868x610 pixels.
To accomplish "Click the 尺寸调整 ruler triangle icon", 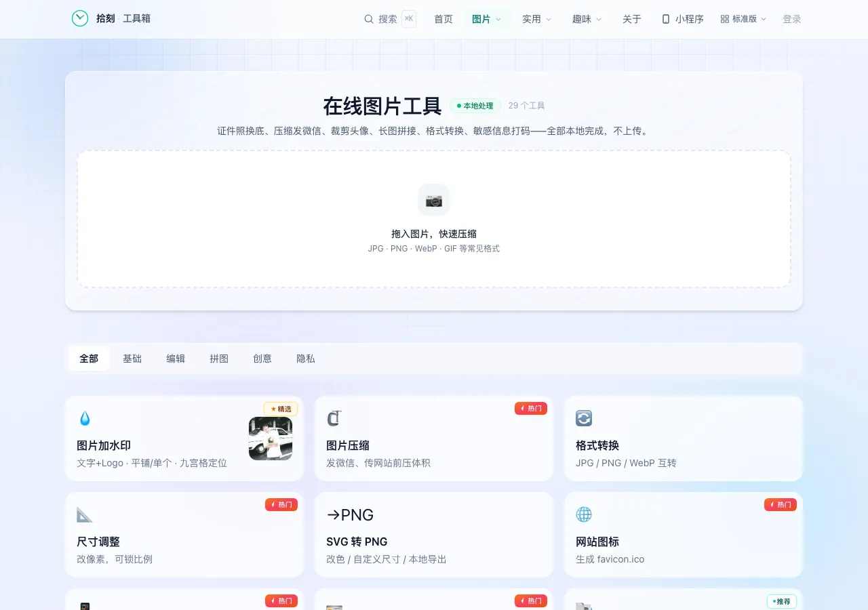I will [x=85, y=514].
